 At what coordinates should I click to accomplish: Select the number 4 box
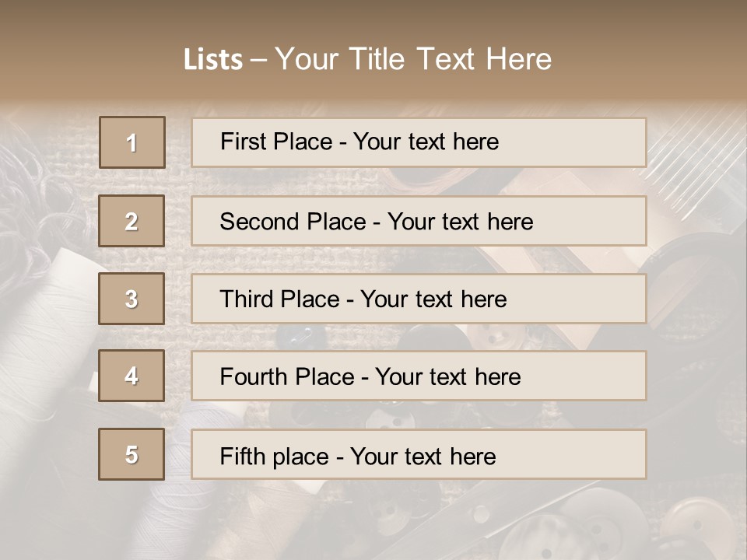(132, 376)
